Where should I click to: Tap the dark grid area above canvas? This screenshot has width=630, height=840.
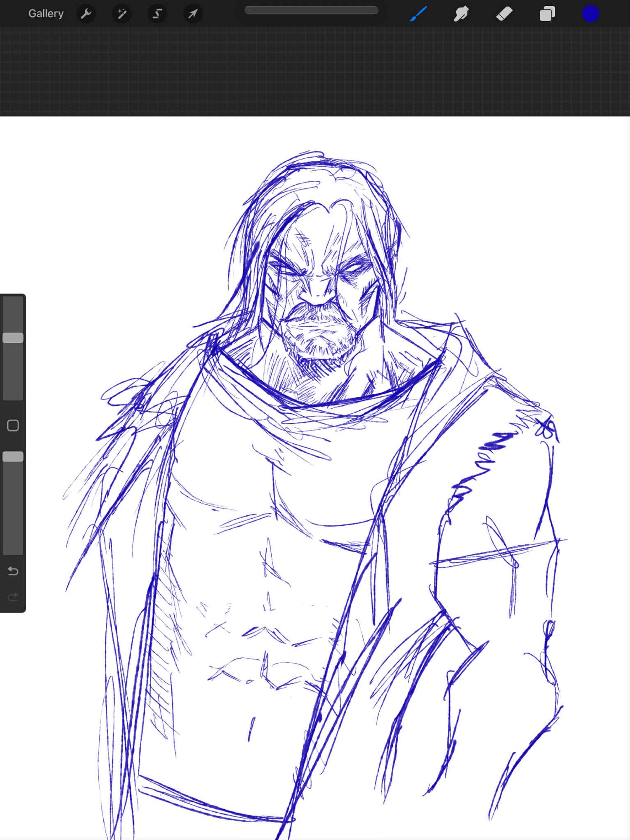pyautogui.click(x=315, y=71)
